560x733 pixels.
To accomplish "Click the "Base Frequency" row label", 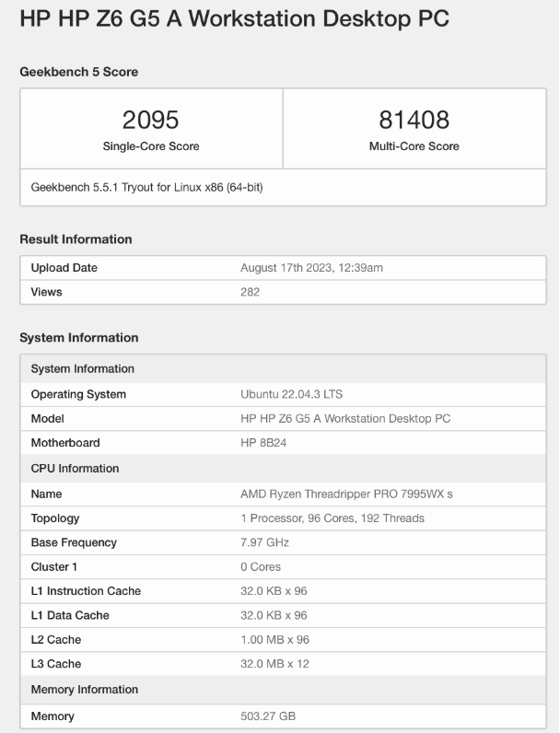I will 74,542.
